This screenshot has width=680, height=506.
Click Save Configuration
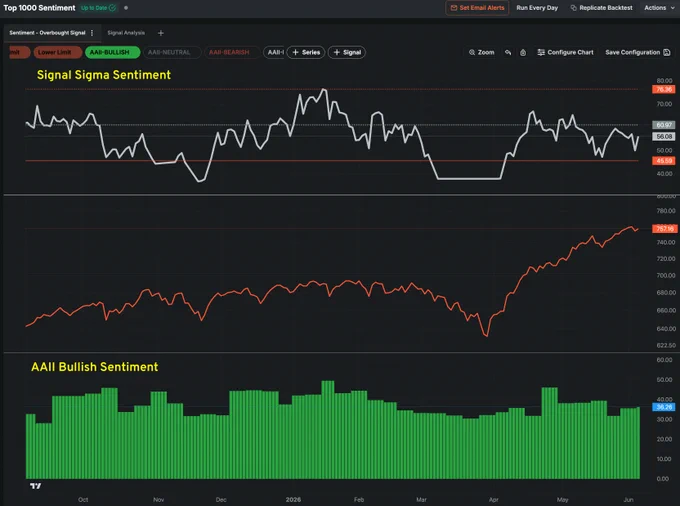pos(638,52)
